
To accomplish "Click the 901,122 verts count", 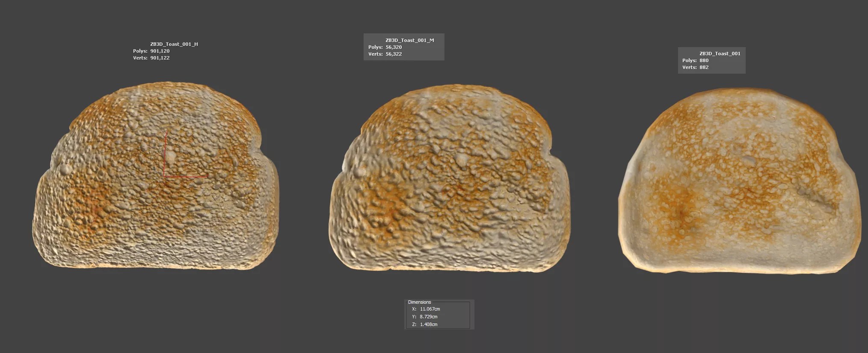I will point(160,58).
